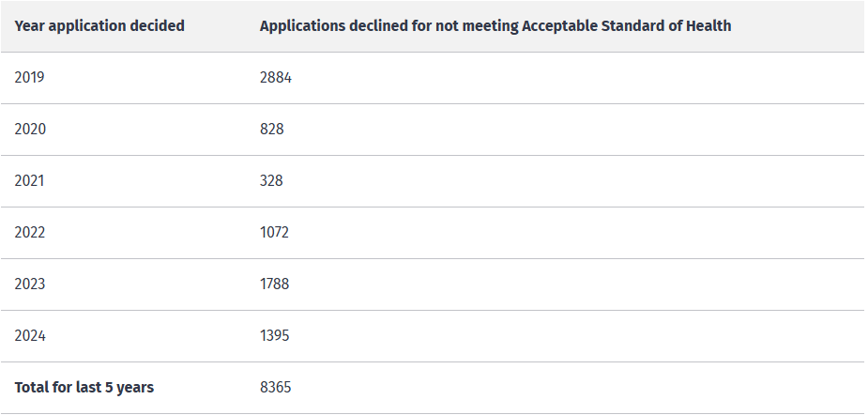Select the 2020 year cell

30,129
